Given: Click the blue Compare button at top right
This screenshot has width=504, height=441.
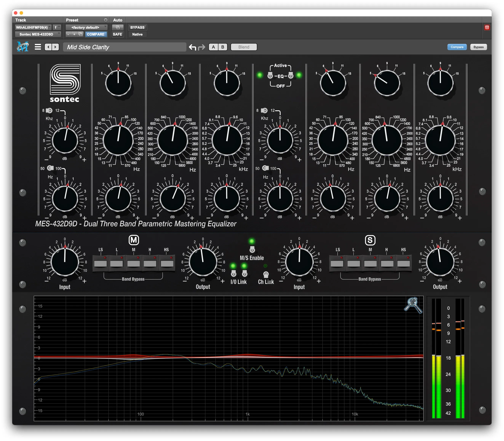Looking at the screenshot, I should (x=457, y=47).
